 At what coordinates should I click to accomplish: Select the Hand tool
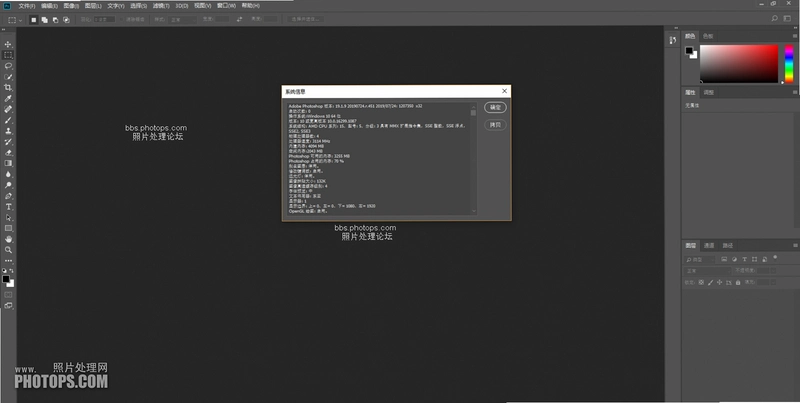(8, 239)
